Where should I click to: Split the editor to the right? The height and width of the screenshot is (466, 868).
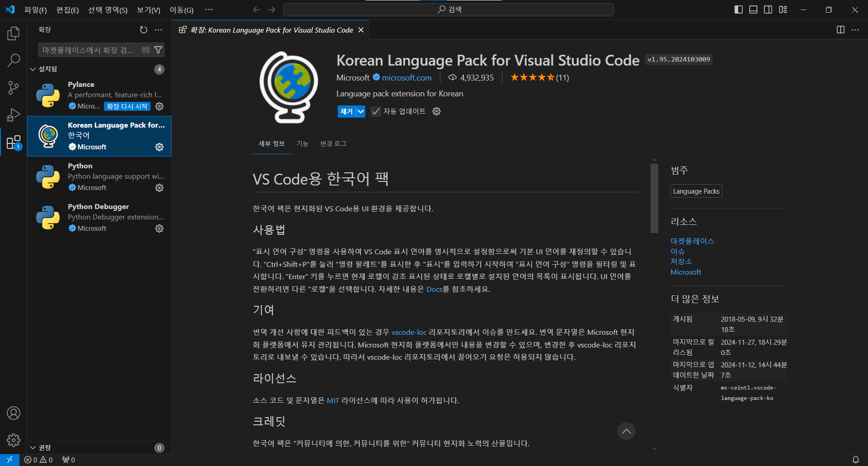(x=840, y=30)
